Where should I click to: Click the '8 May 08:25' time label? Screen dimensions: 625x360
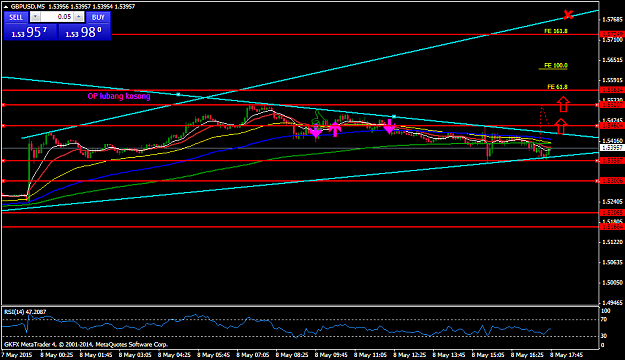[x=292, y=354]
